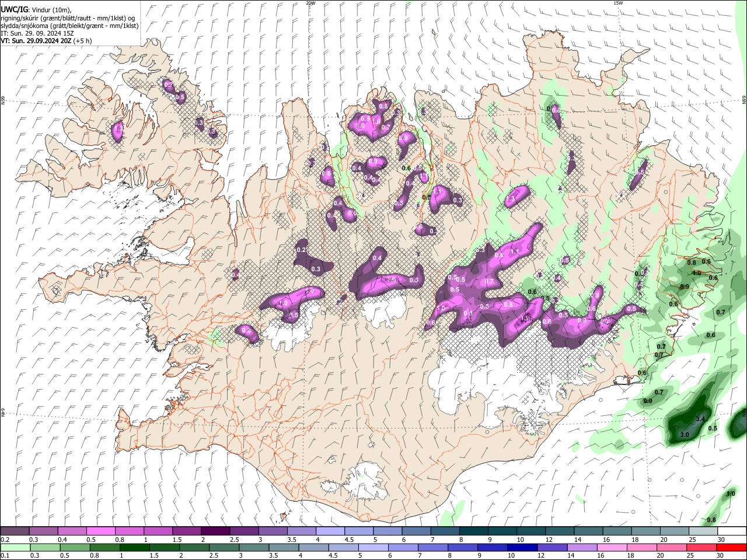Click the 0.1 label on the rain scale
The height and width of the screenshot is (560, 747).
(x=5, y=555)
